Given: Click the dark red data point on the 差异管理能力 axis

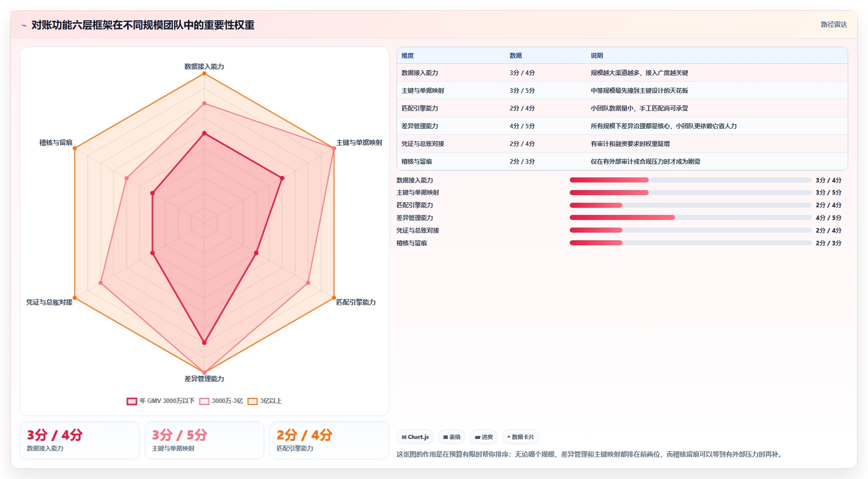Looking at the screenshot, I should (x=204, y=343).
